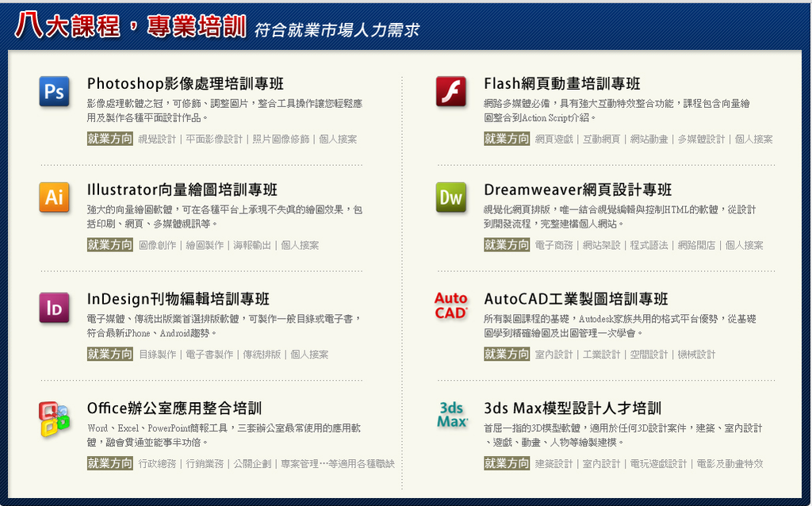Click 就業方向 label under AutoCAD course
The width and height of the screenshot is (812, 506).
point(507,355)
